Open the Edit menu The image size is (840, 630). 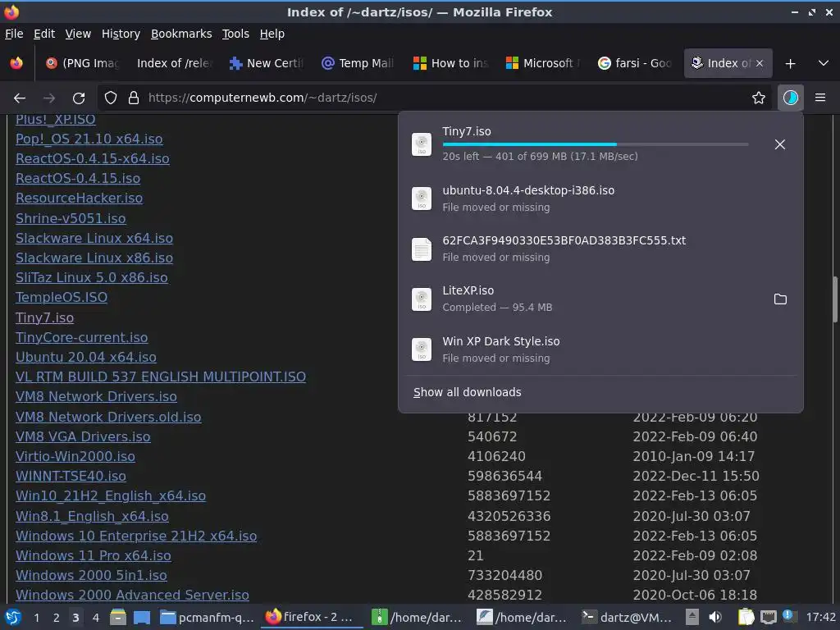coord(44,34)
